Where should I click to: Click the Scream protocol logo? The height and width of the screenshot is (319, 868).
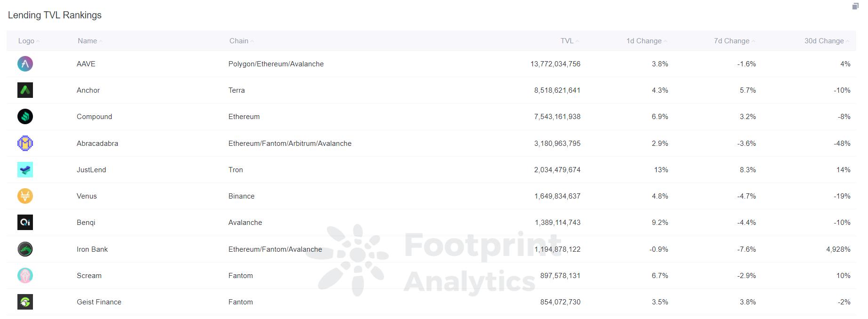click(x=25, y=275)
